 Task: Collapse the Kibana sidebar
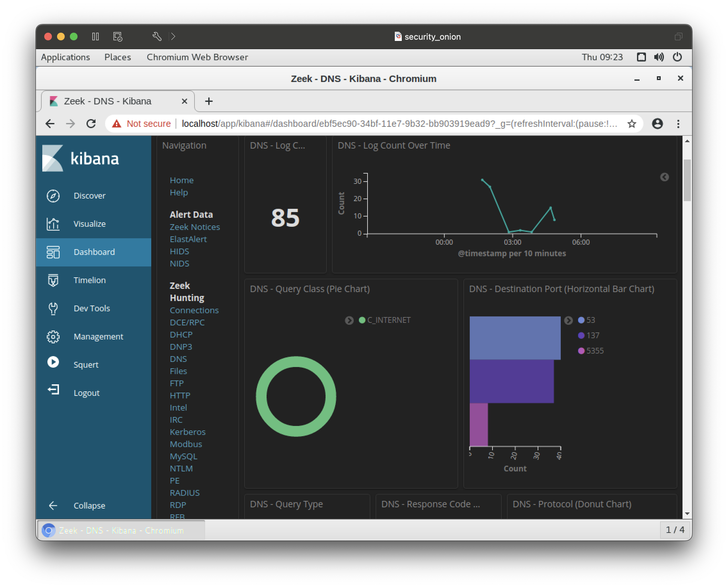pos(77,505)
